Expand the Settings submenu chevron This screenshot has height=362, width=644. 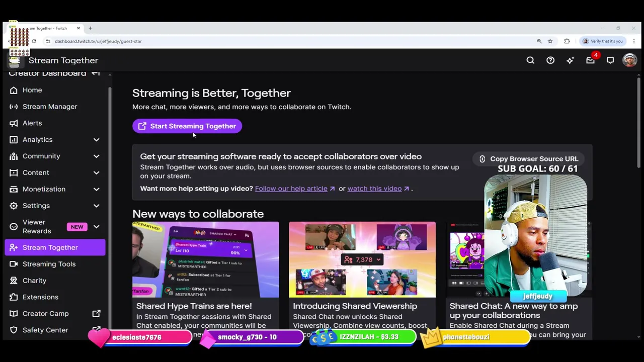[x=96, y=206]
